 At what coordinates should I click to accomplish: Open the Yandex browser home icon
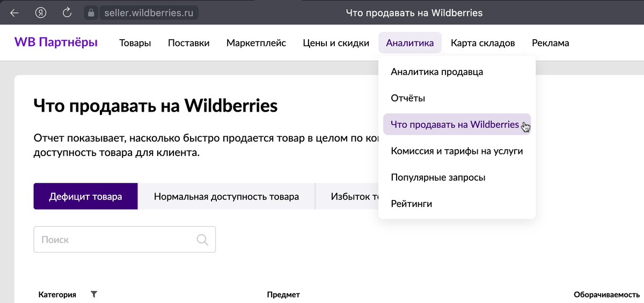point(41,12)
